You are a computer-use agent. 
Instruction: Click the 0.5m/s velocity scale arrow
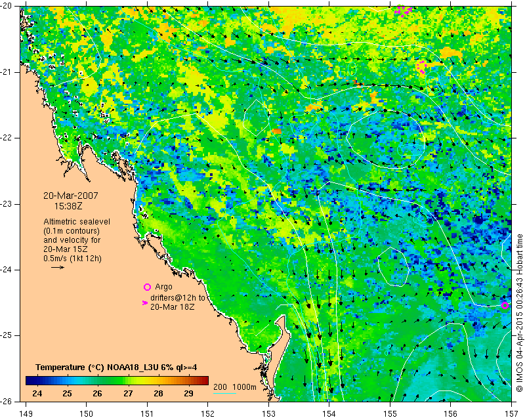[x=58, y=267]
